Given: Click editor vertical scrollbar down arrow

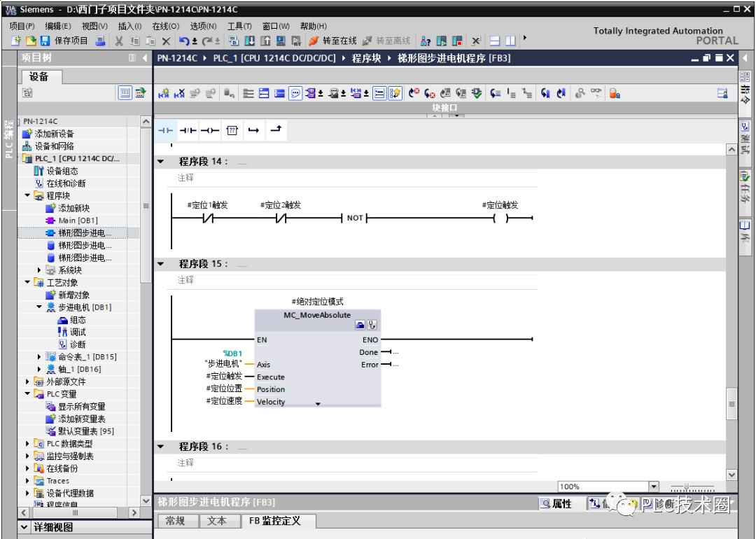Looking at the screenshot, I should (731, 475).
